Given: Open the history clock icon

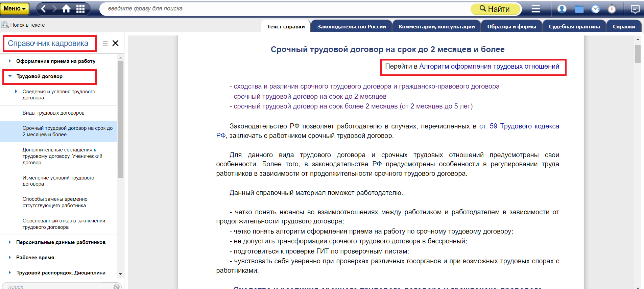Looking at the screenshot, I should click(596, 9).
